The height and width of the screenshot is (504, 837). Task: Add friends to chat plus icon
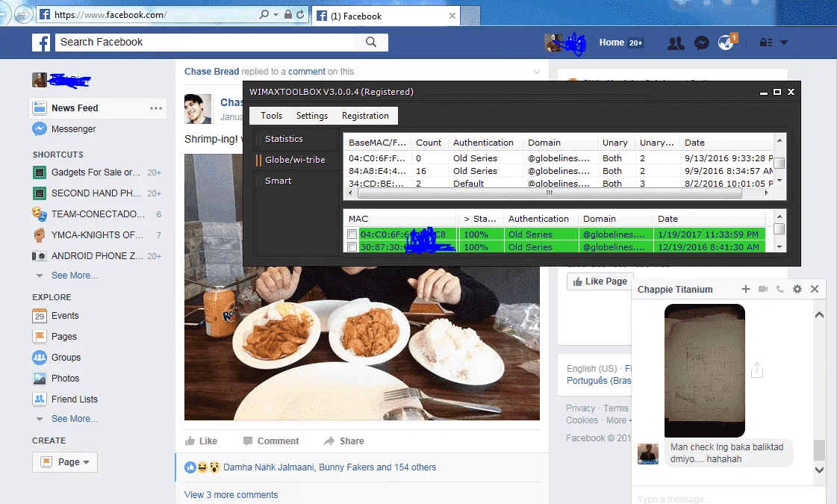(746, 289)
